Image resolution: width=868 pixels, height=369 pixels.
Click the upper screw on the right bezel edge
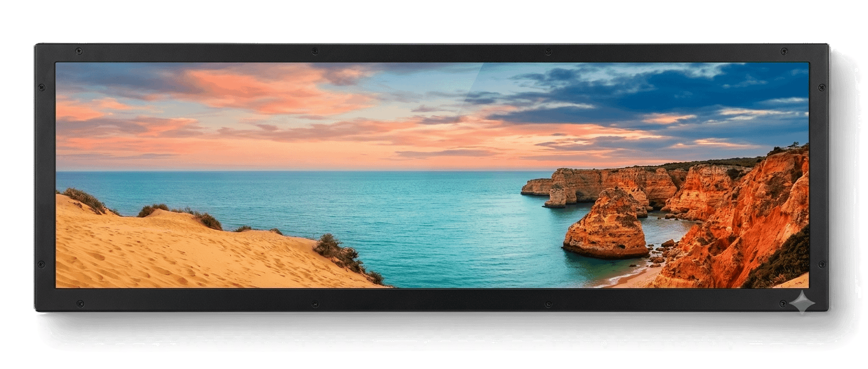click(x=821, y=87)
